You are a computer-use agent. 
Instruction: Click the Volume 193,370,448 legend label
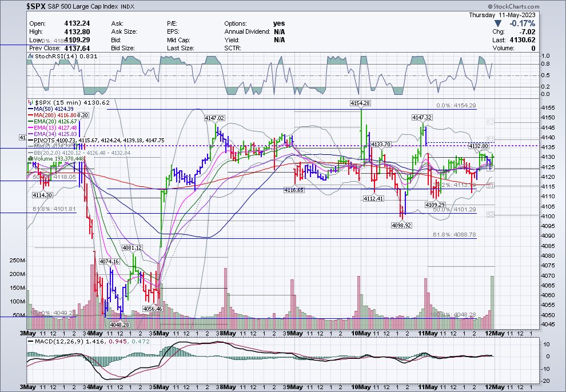click(59, 159)
